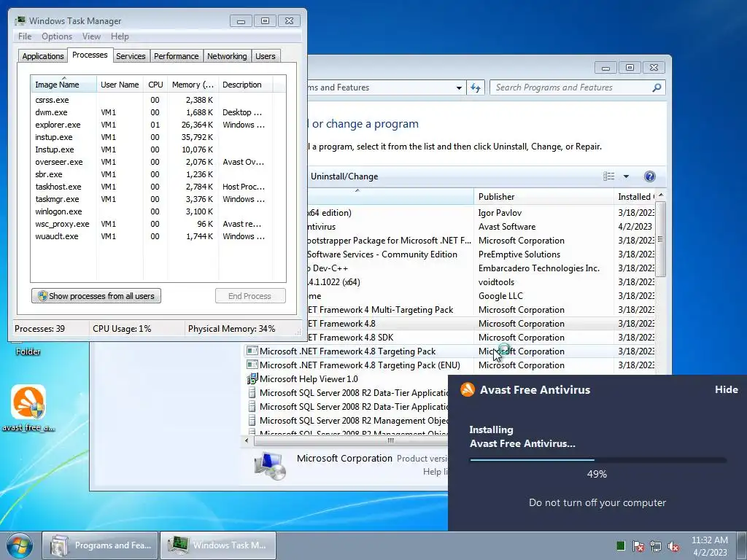Viewport: 747px width, 560px height.
Task: Open the network tray icon
Action: (x=656, y=545)
